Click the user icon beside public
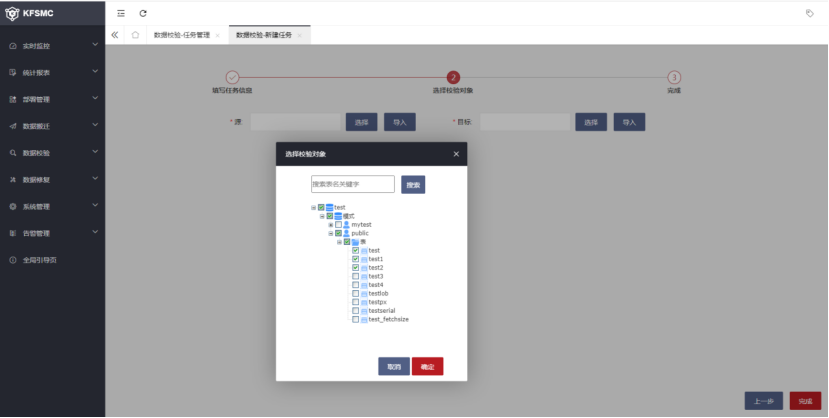The image size is (829, 418). (346, 233)
